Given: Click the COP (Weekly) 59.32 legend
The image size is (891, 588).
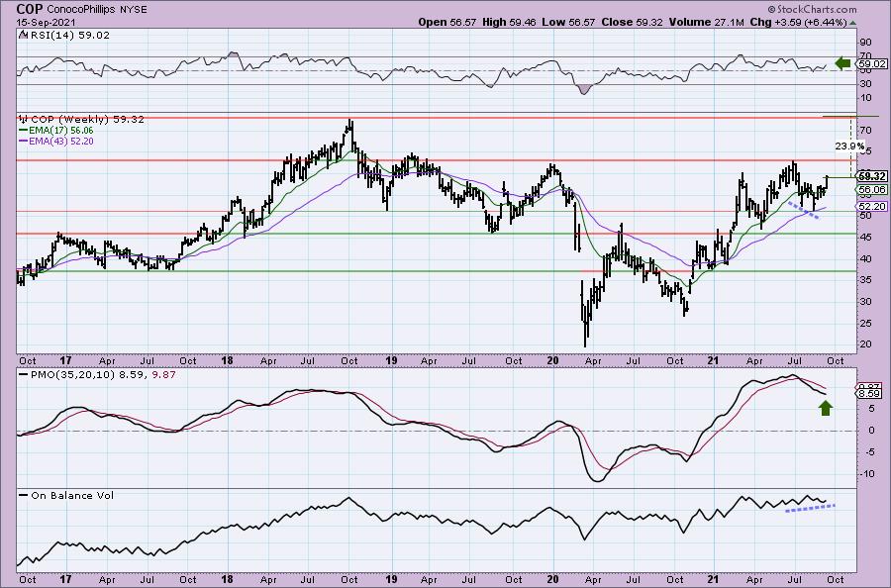Looking at the screenshot, I should click(x=81, y=120).
